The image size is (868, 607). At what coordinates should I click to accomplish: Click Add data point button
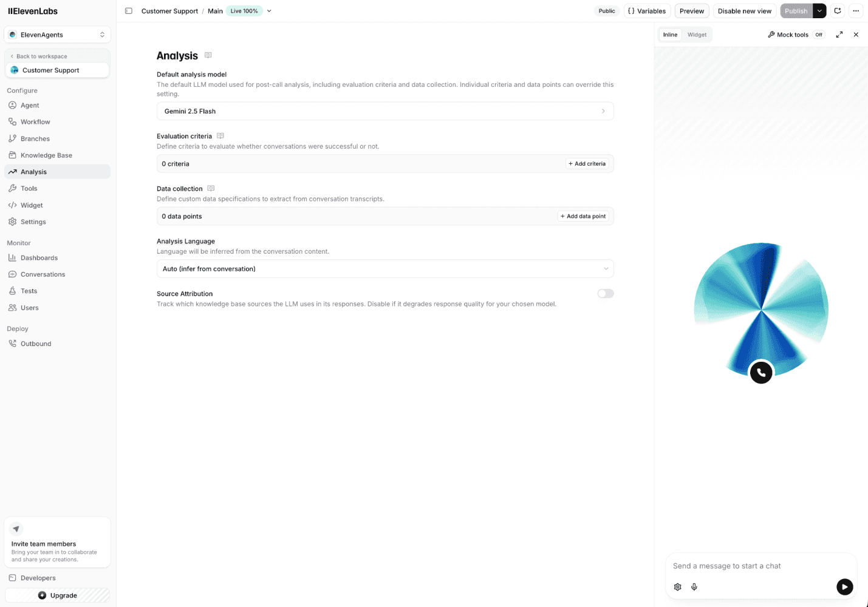(583, 216)
